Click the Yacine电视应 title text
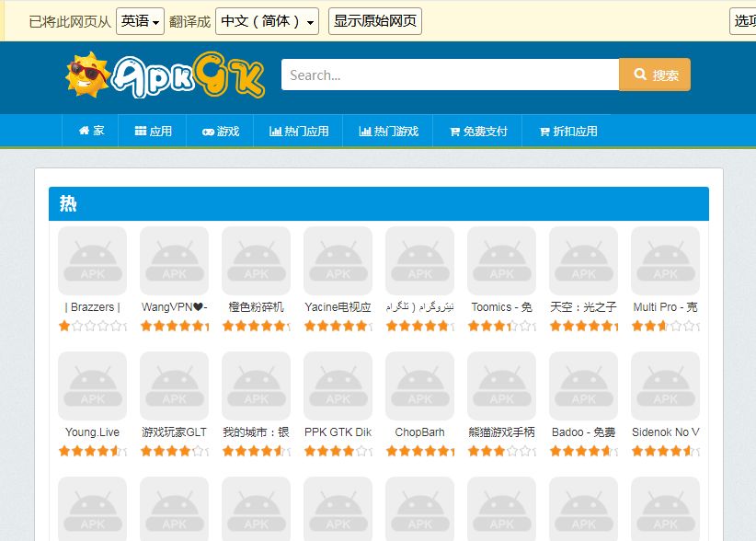The height and width of the screenshot is (541, 756). coord(338,307)
